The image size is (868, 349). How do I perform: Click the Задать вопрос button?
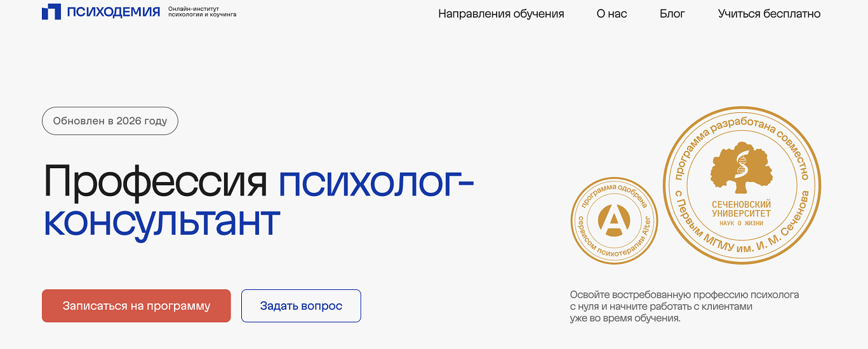coord(301,306)
